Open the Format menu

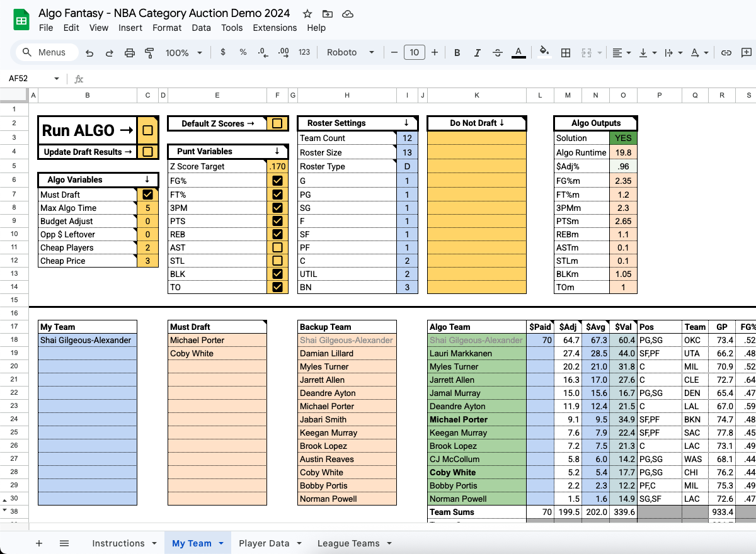point(167,28)
